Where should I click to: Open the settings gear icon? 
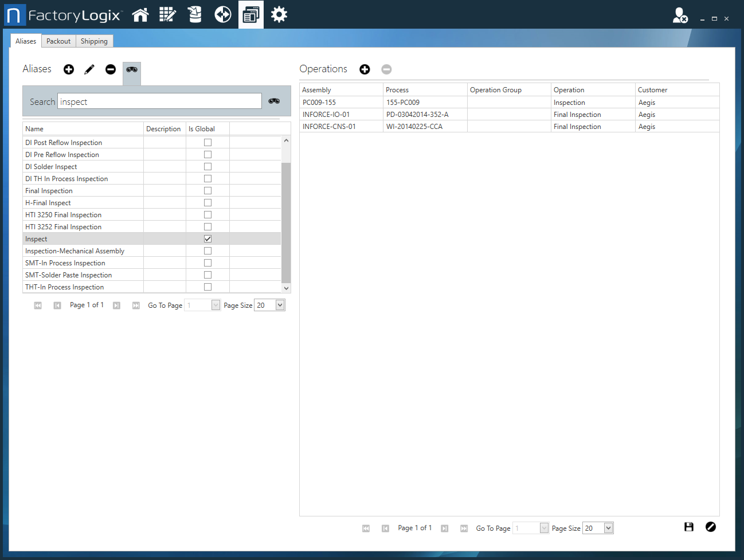[x=279, y=15]
